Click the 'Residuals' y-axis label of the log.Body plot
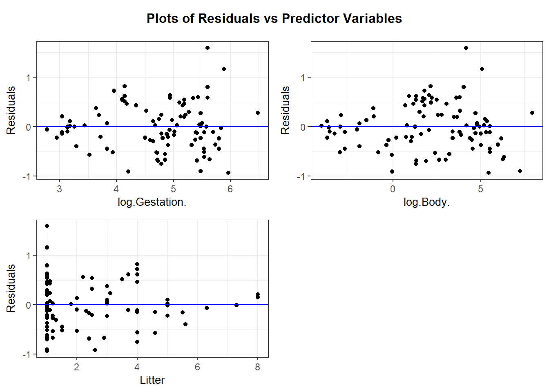 286,110
